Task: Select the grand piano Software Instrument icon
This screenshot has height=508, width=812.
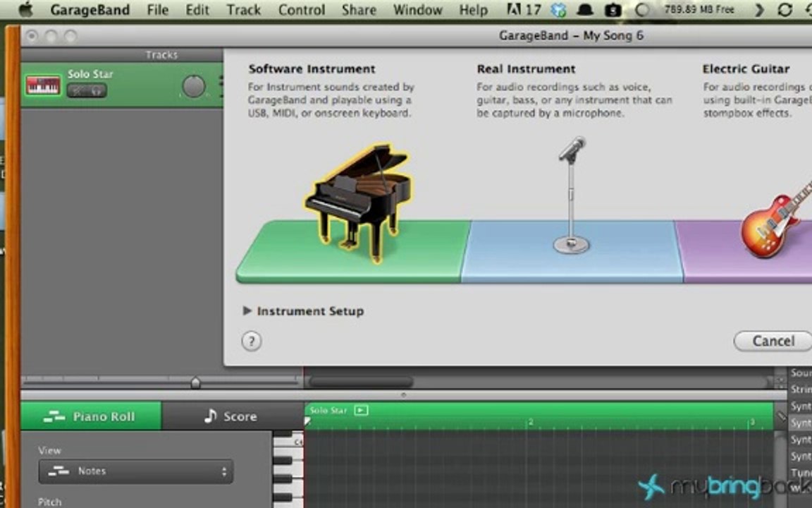Action: 358,202
